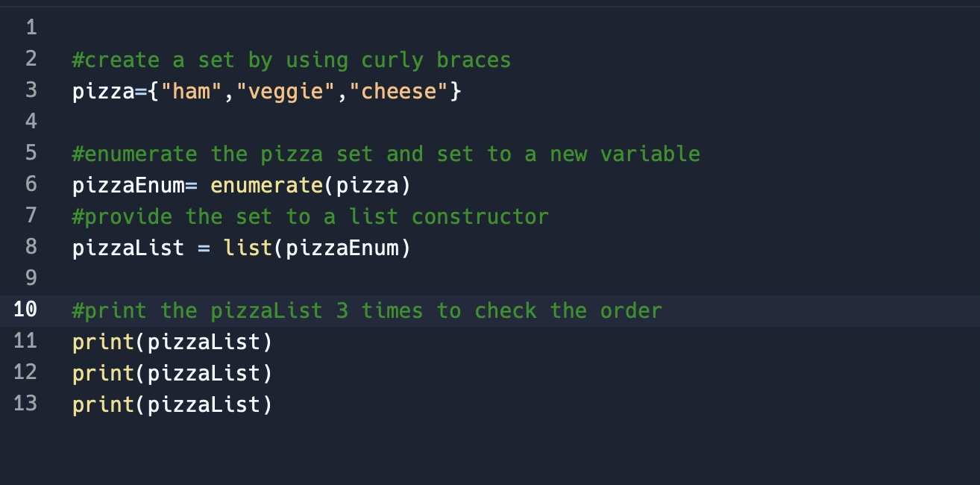Click the print keyword on line 12

tap(103, 373)
